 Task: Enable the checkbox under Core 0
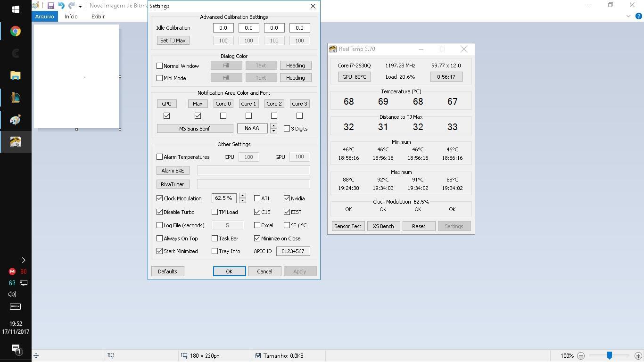(x=223, y=116)
